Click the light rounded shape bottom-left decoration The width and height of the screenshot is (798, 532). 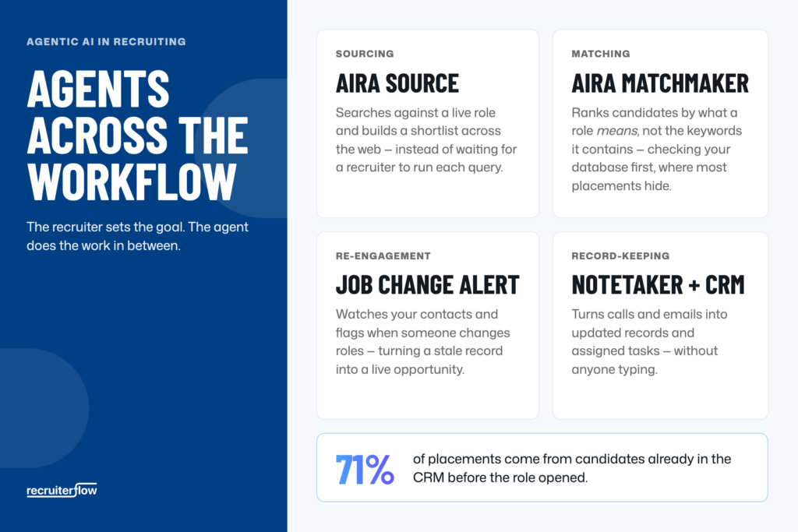44,408
